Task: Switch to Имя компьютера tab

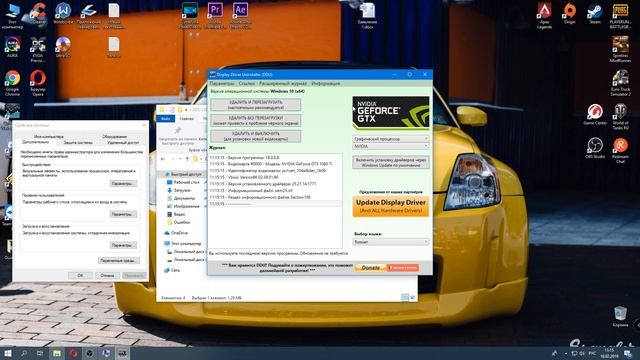Action: (49, 136)
